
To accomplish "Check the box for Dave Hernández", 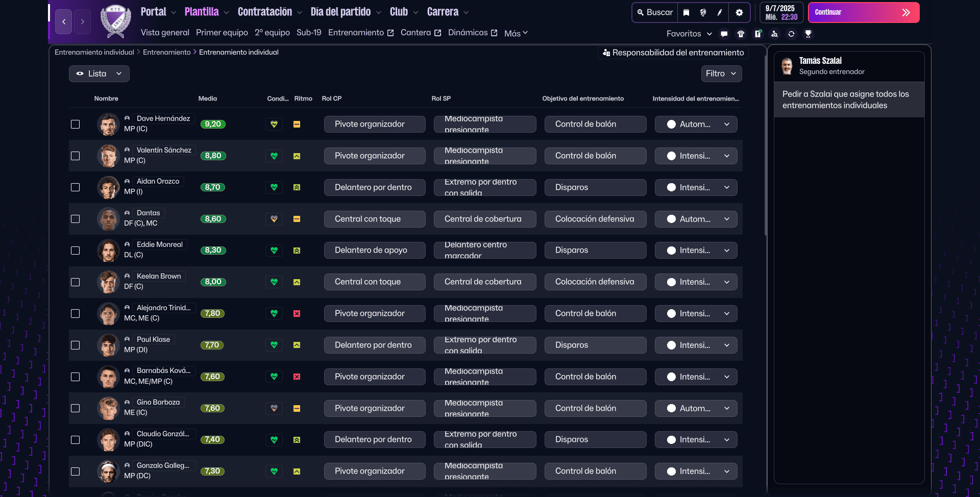I will click(x=76, y=125).
